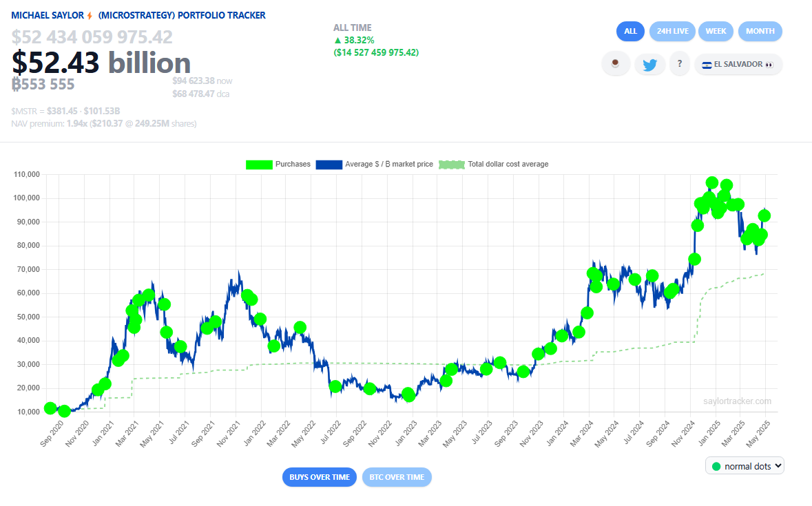Show the BTC OVER TIME chart
Screen dimensions: 812x506
pos(397,477)
